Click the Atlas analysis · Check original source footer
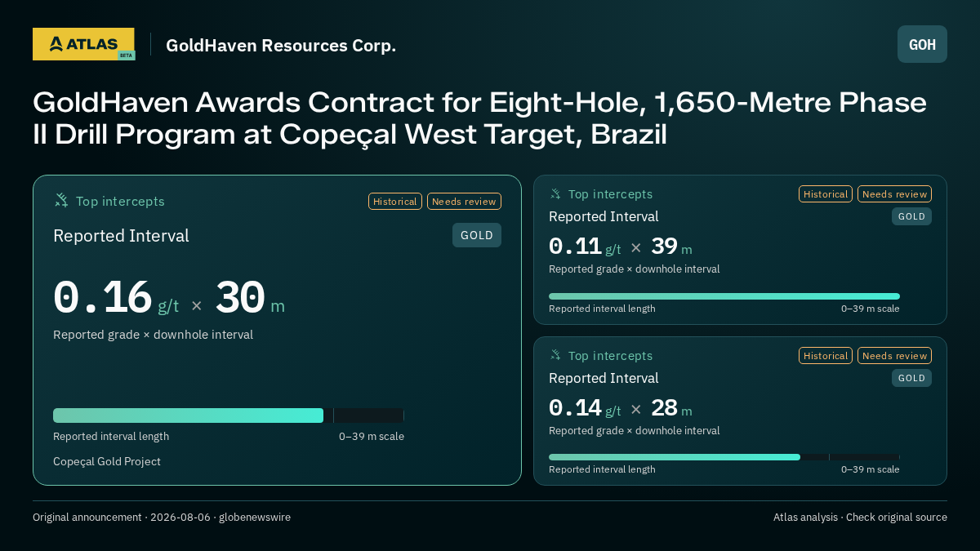The width and height of the screenshot is (980, 551). 860,517
